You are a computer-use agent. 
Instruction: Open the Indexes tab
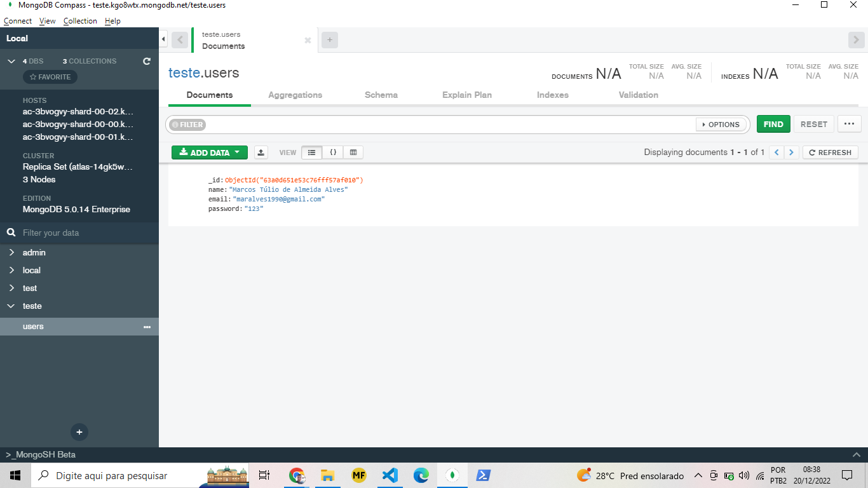[x=553, y=95]
